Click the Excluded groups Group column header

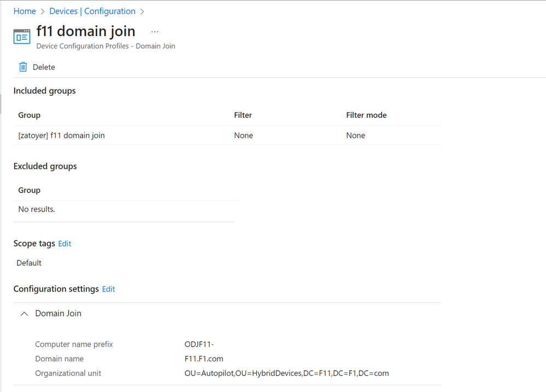pos(30,190)
